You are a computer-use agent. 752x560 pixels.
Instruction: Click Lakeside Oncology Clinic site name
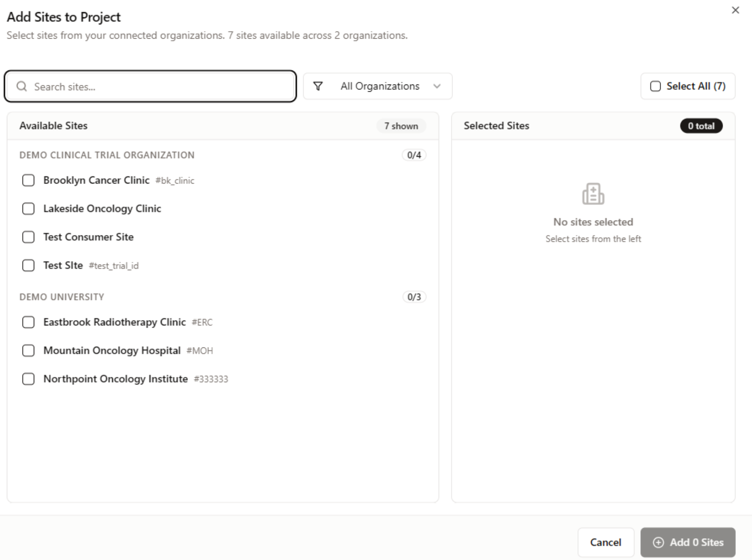click(102, 209)
